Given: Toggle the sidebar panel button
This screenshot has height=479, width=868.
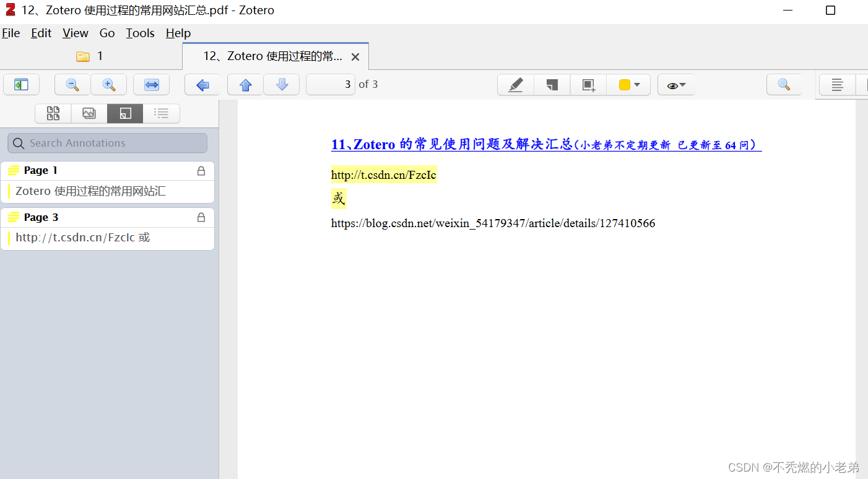Looking at the screenshot, I should pos(21,85).
